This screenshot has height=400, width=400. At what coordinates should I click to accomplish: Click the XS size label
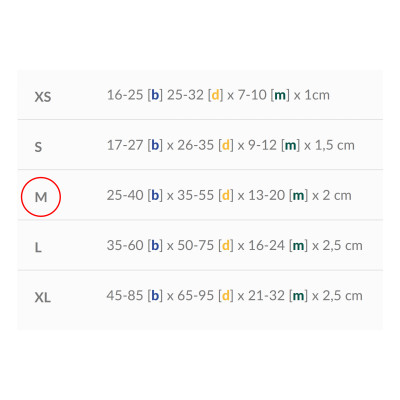(43, 97)
